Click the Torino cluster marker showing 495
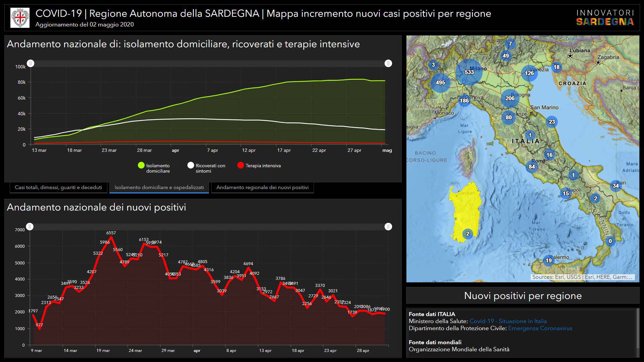 point(440,82)
